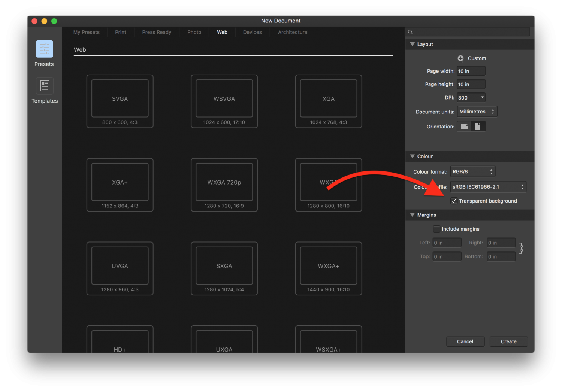This screenshot has height=392, width=562.
Task: Collapse the Layout section
Action: click(413, 44)
